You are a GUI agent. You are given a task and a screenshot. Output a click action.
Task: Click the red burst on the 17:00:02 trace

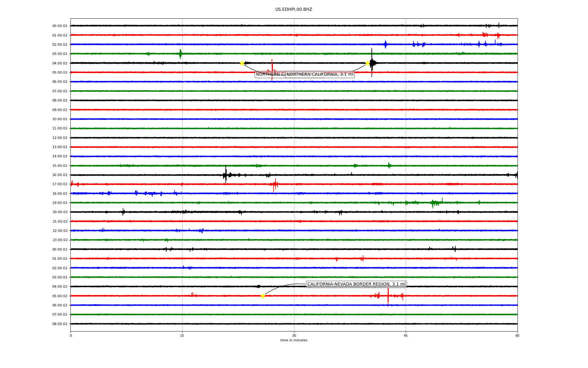(x=274, y=184)
